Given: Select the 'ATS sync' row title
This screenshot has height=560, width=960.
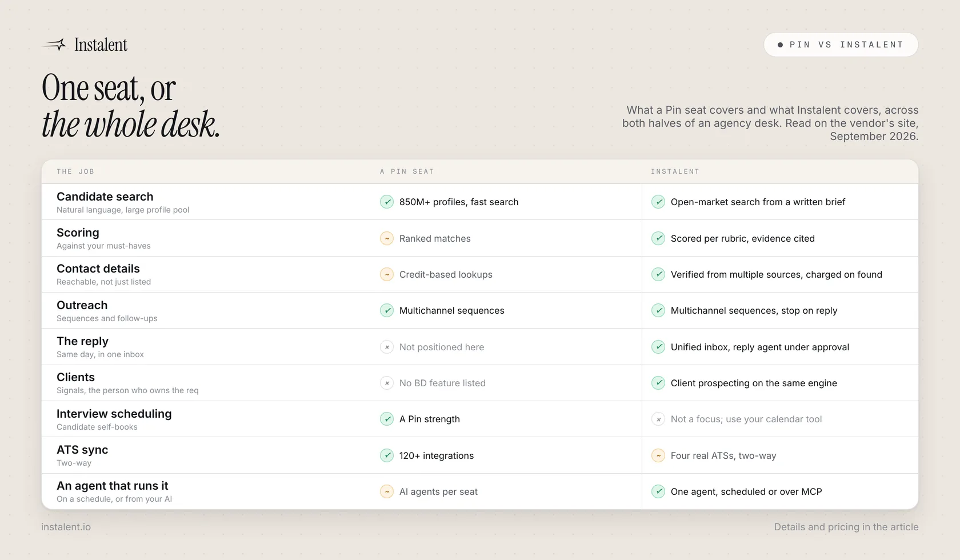Looking at the screenshot, I should (82, 450).
